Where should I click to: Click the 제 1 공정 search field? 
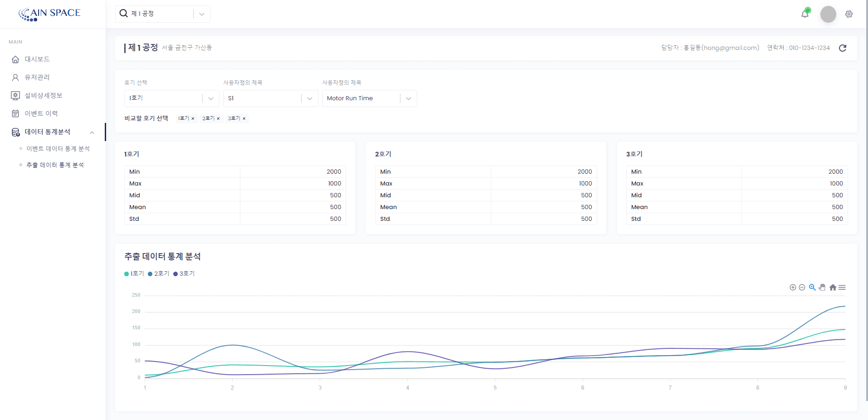pyautogui.click(x=154, y=14)
